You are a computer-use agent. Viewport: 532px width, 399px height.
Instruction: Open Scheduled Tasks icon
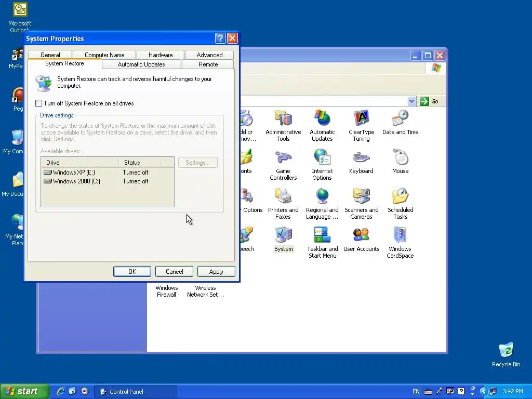pyautogui.click(x=401, y=204)
